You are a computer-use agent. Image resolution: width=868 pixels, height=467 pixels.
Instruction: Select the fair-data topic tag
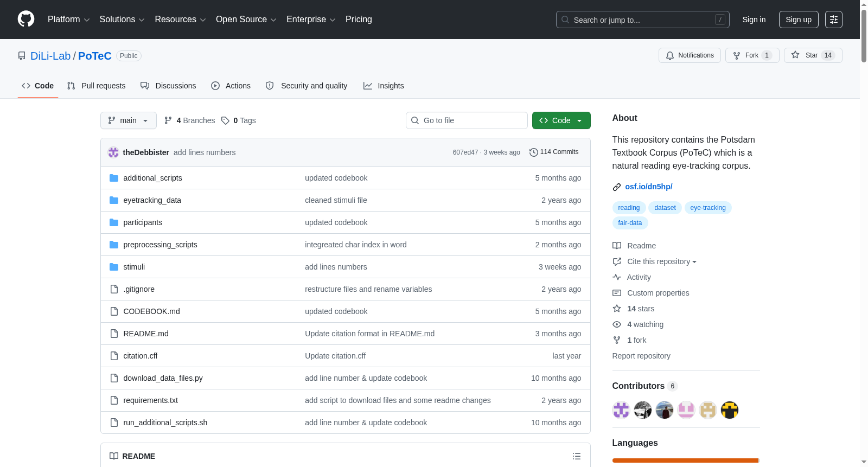point(630,223)
